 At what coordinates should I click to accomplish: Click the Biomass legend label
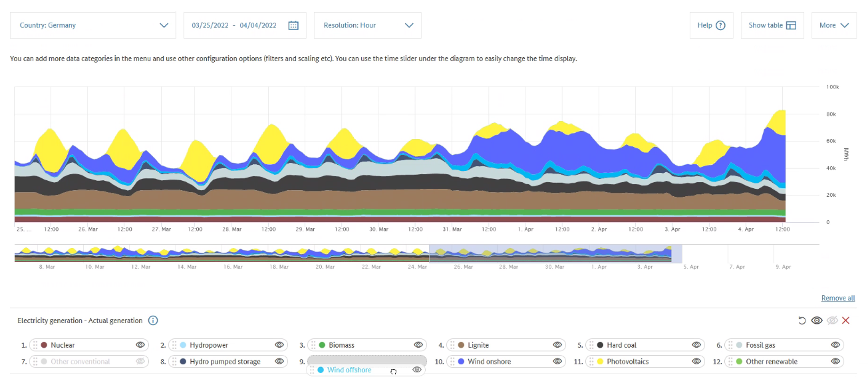[x=341, y=345]
